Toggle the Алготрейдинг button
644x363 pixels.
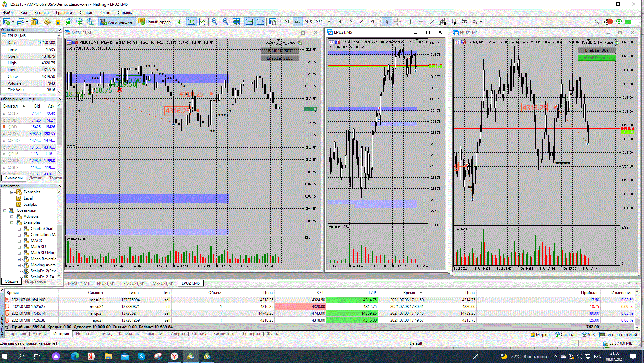117,22
